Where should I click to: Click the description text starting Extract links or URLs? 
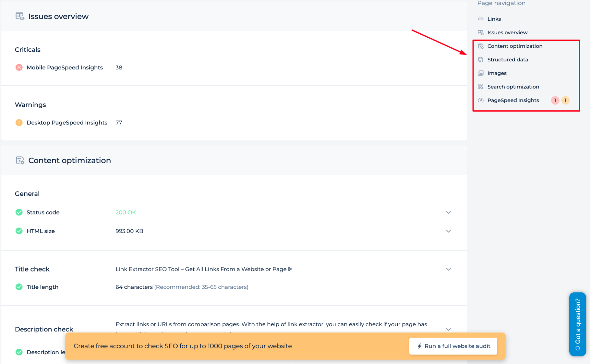click(x=271, y=324)
